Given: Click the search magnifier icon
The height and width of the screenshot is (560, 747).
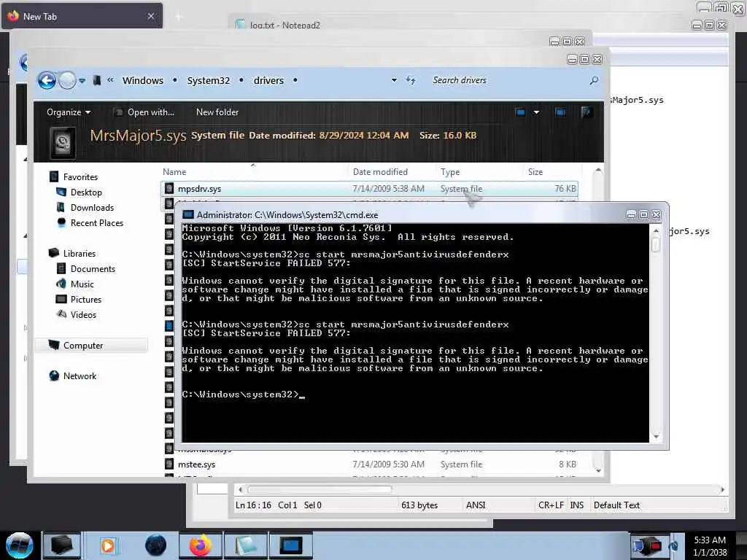Looking at the screenshot, I should [x=594, y=80].
